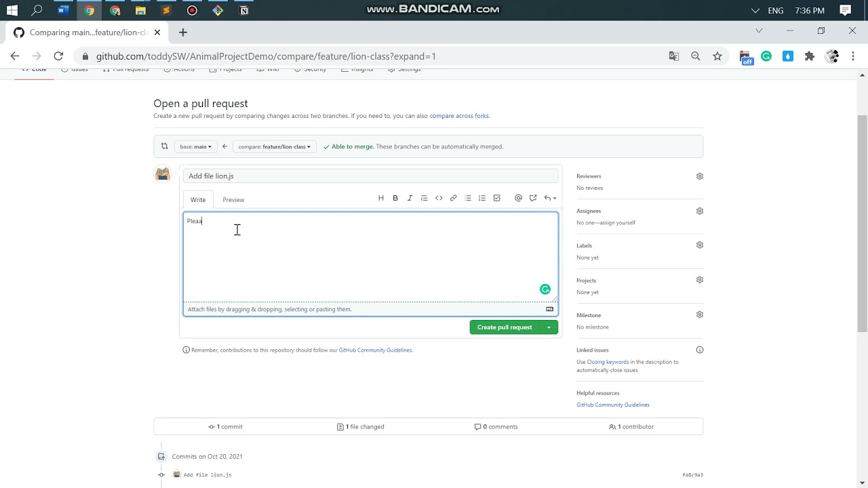Open the compare: feature/lion-class dropdown
The image size is (868, 488).
pyautogui.click(x=275, y=146)
